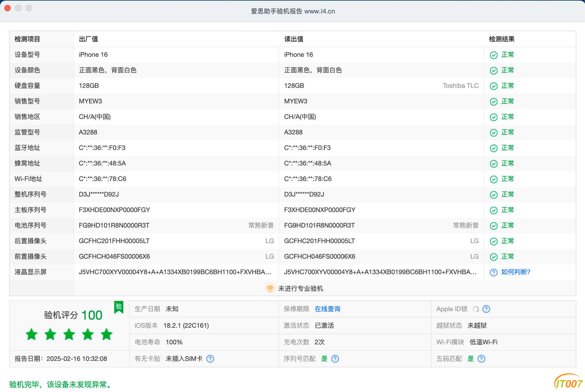Click green check icon in 设备颜色 row

pyautogui.click(x=493, y=70)
